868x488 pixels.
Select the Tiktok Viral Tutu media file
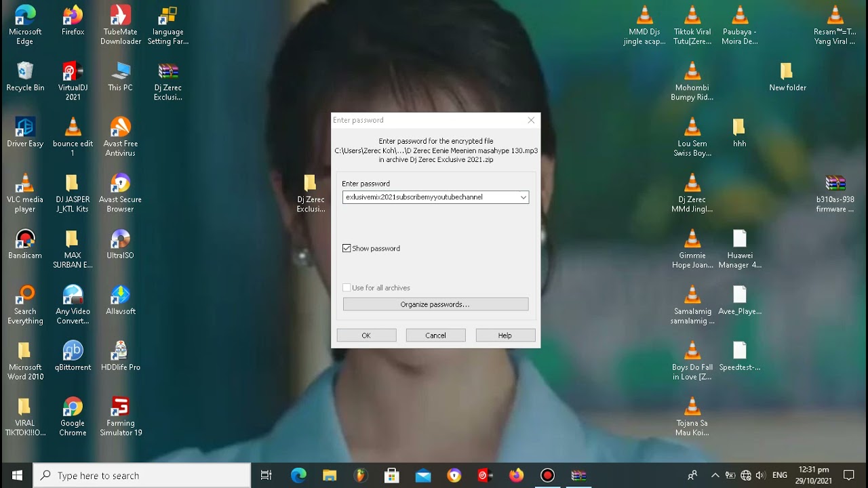692,26
